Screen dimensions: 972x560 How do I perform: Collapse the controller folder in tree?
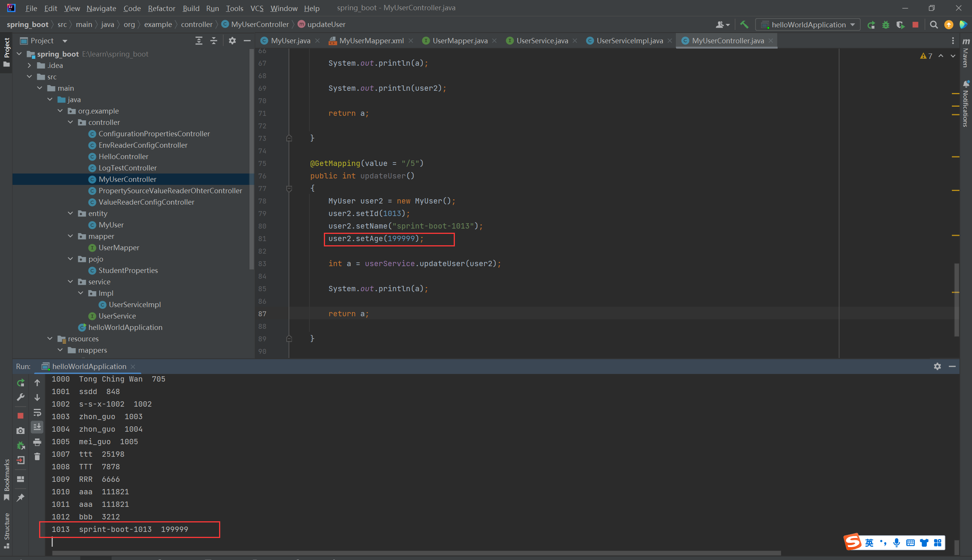(70, 122)
